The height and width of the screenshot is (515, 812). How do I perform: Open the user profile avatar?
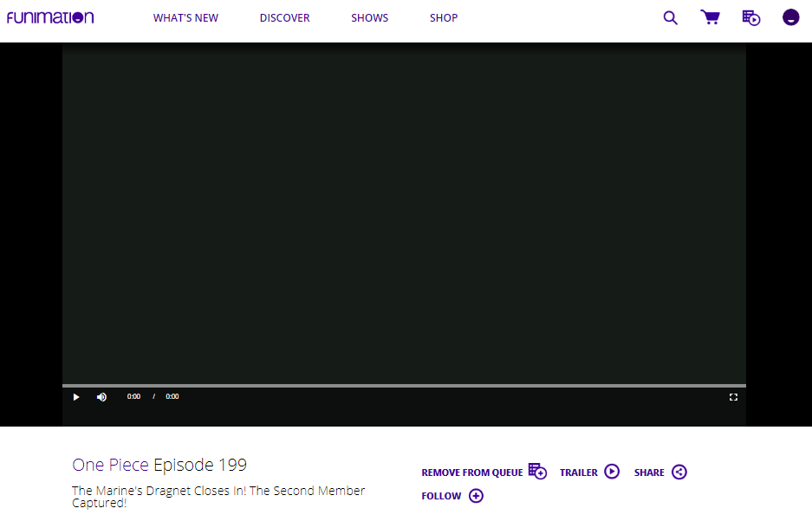pyautogui.click(x=790, y=17)
